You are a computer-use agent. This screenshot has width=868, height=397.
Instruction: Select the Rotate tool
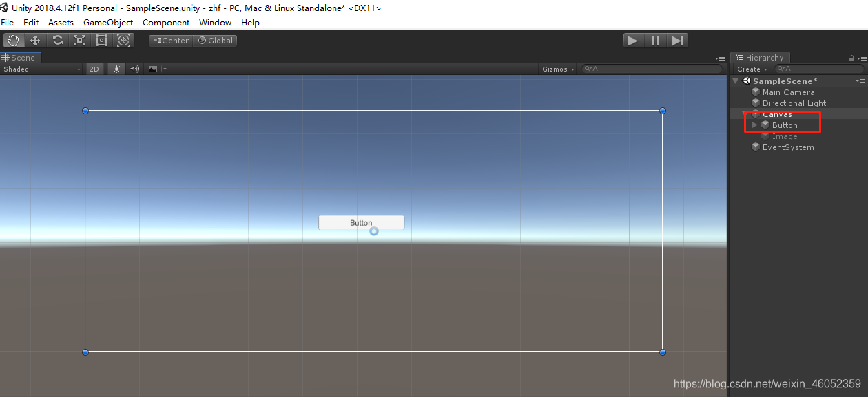click(58, 41)
